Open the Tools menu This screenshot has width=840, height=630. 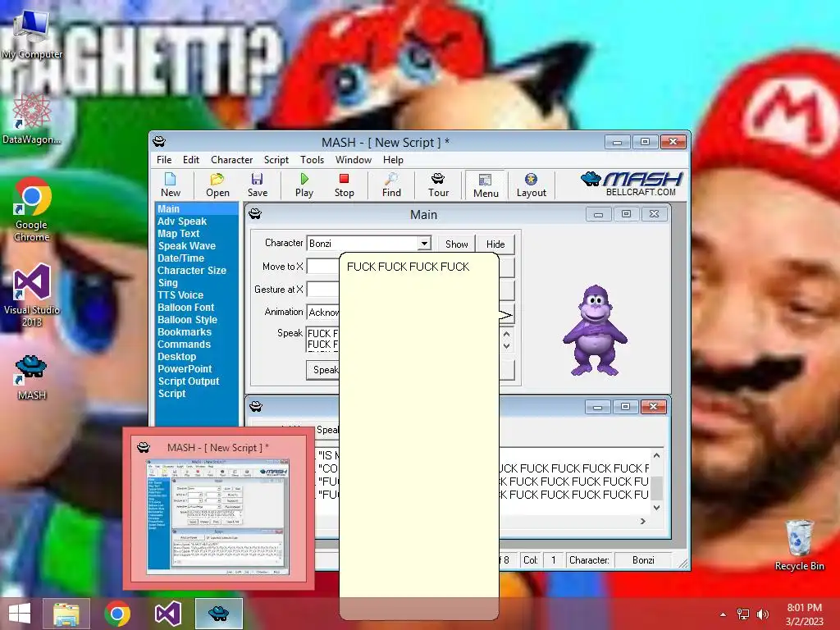click(x=312, y=160)
